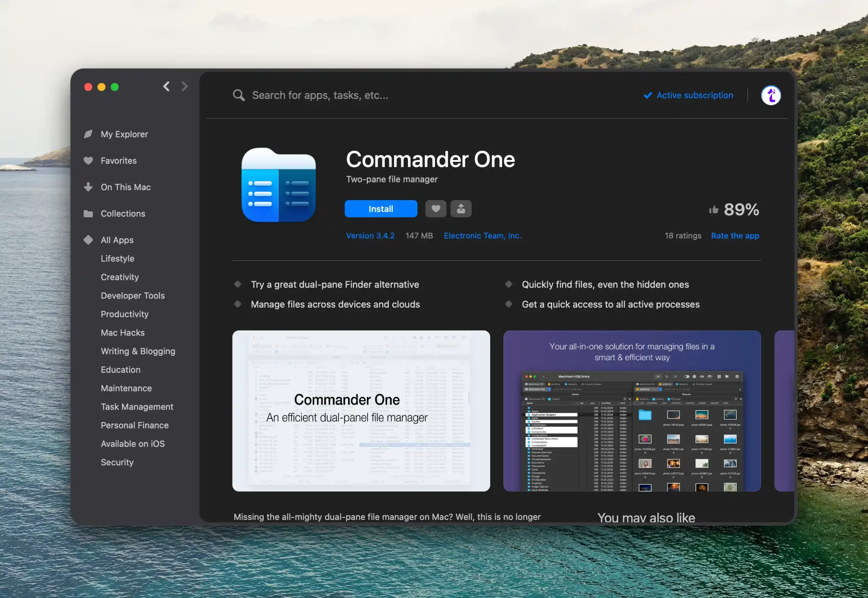Click the On This Mac download icon
Image resolution: width=868 pixels, height=598 pixels.
(88, 187)
